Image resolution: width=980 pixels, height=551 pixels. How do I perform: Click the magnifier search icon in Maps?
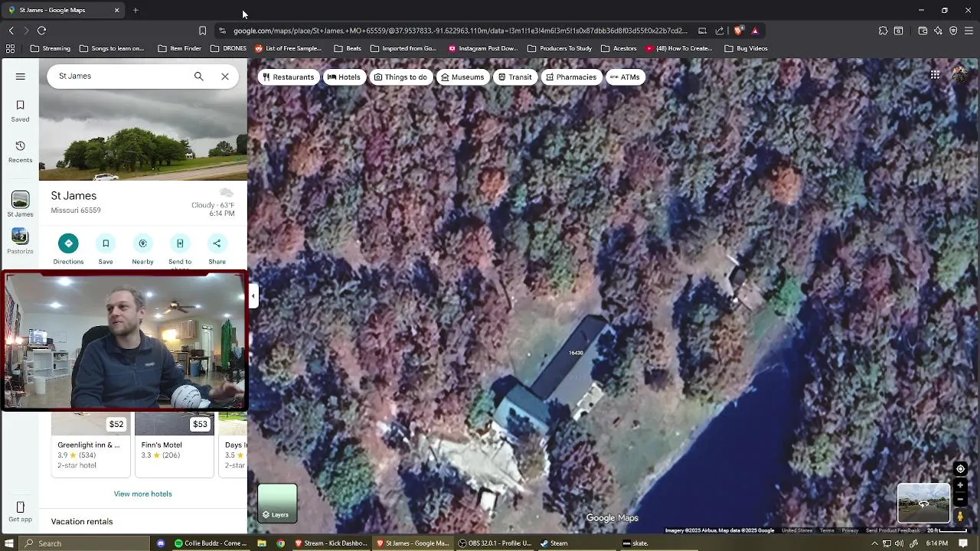point(199,77)
